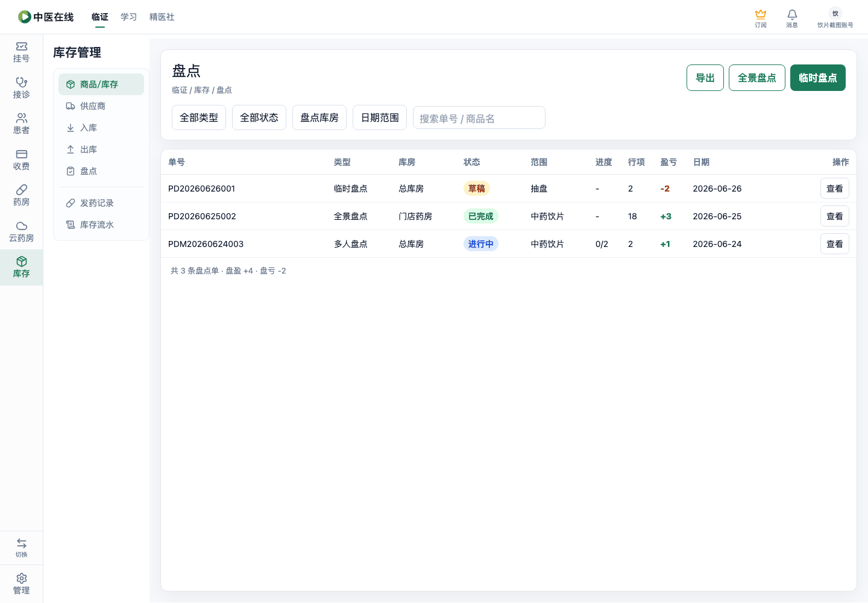Open the 日期范围 filter
This screenshot has width=868, height=603.
click(x=380, y=117)
